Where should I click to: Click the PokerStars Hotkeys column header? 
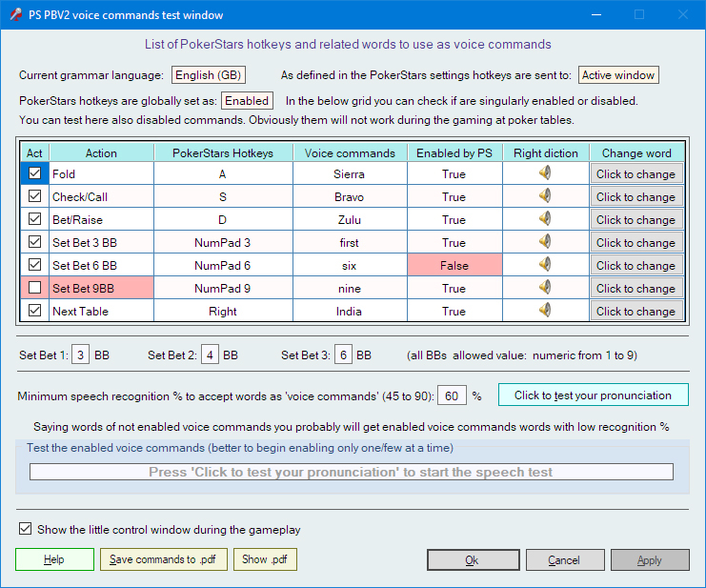click(223, 153)
